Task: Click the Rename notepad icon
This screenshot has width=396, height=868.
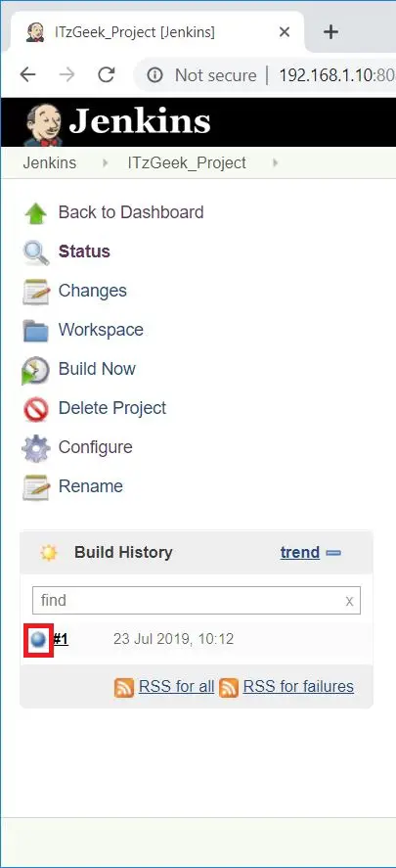Action: pyautogui.click(x=36, y=487)
